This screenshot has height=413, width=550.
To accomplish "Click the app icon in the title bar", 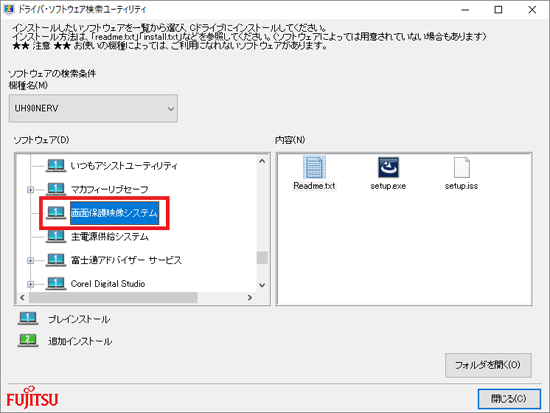I will pyautogui.click(x=9, y=9).
